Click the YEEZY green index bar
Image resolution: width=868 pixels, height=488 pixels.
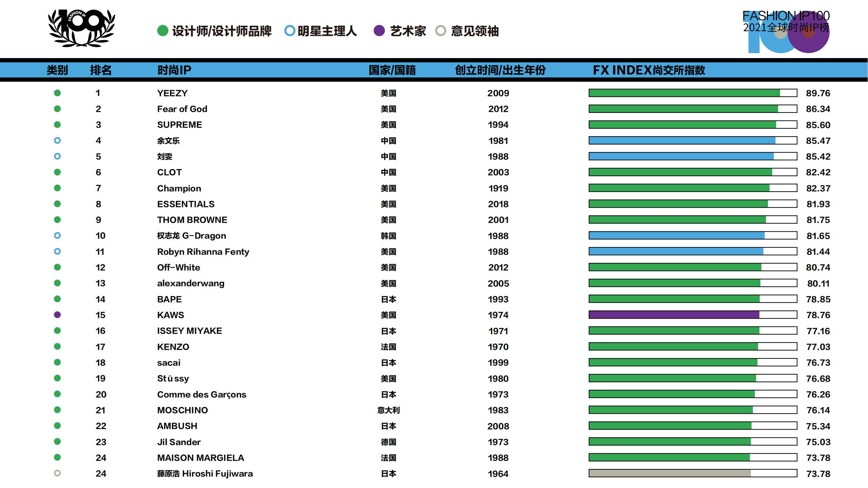[684, 93]
